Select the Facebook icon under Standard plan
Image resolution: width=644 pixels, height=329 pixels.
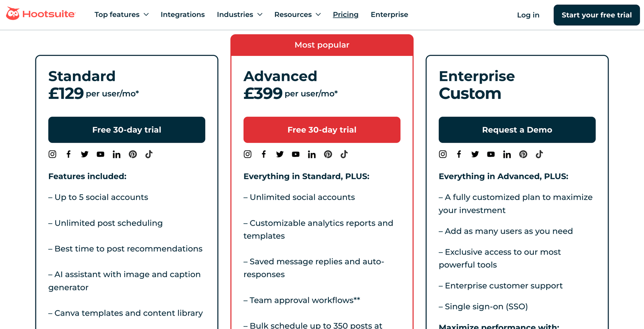(68, 154)
